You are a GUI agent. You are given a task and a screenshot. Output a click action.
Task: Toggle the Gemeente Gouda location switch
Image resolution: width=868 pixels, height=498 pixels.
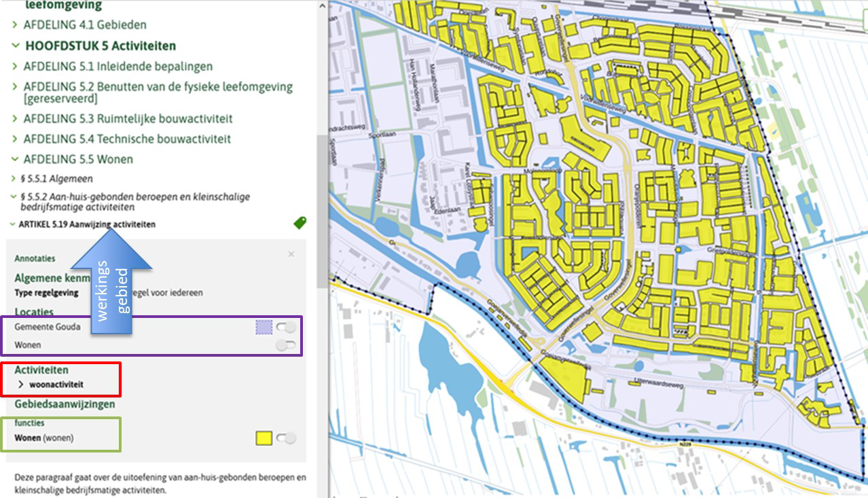(286, 327)
